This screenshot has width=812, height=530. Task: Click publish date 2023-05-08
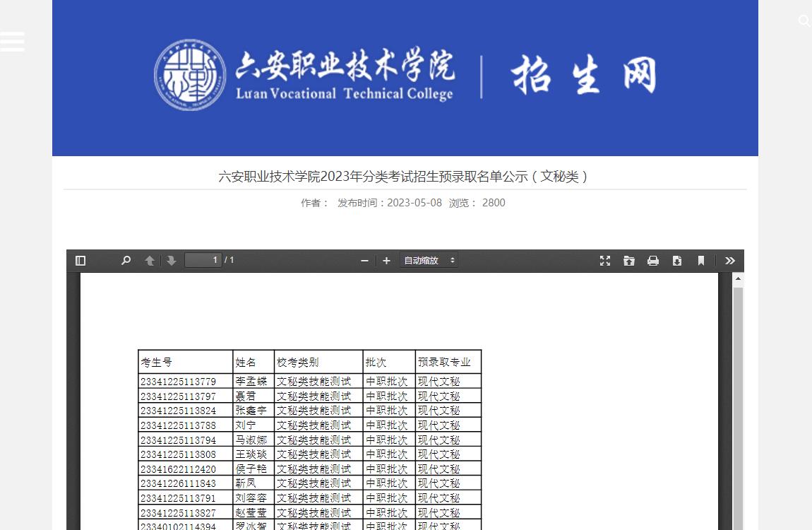click(x=414, y=203)
